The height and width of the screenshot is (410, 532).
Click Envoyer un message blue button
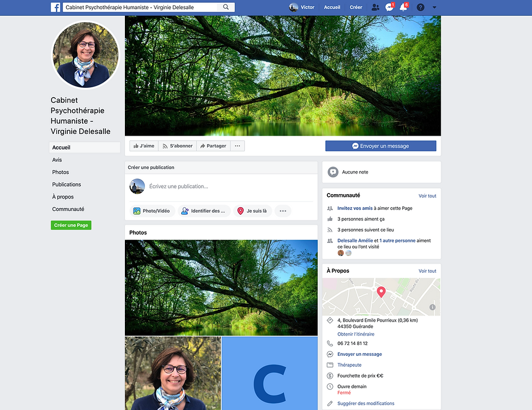381,146
